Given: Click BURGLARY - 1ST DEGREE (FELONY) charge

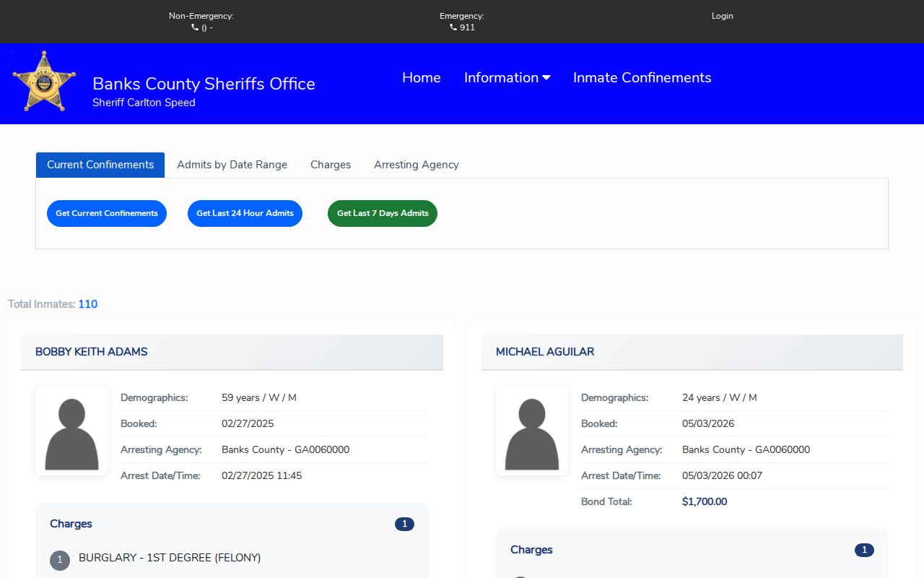Looking at the screenshot, I should click(x=170, y=558).
